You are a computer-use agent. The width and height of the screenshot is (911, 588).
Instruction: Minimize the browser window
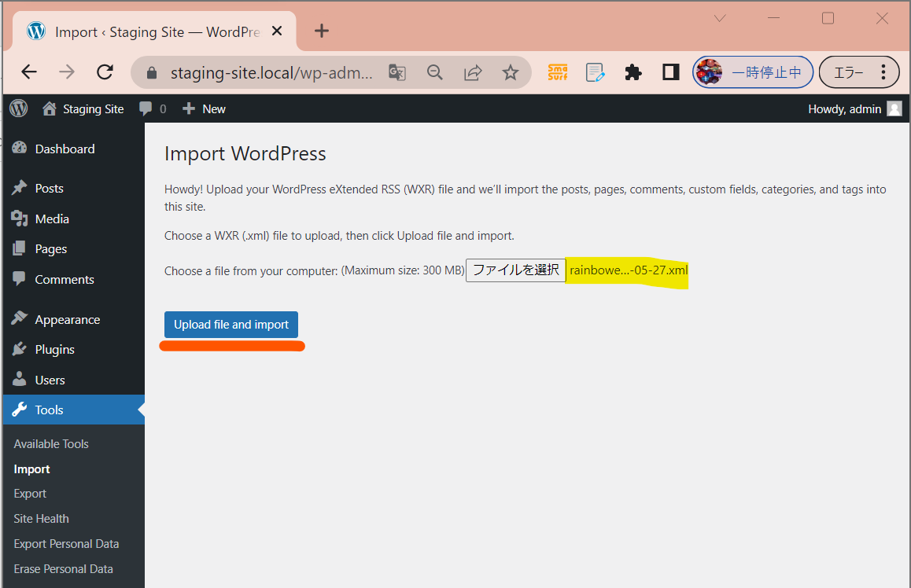pos(773,19)
